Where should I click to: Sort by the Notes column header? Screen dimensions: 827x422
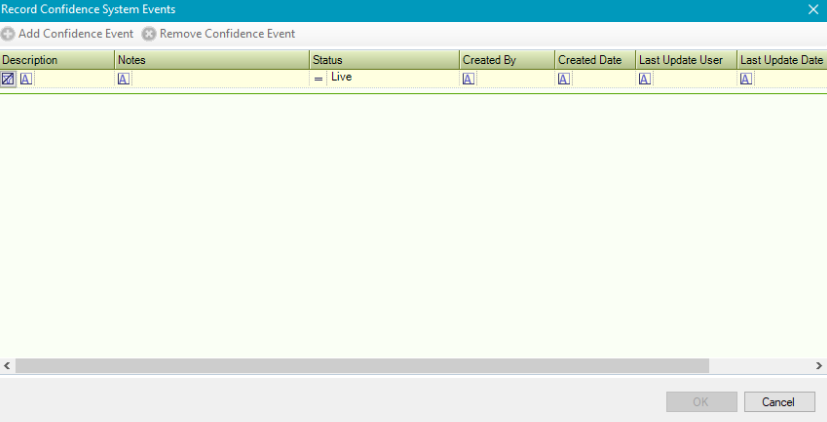point(212,60)
